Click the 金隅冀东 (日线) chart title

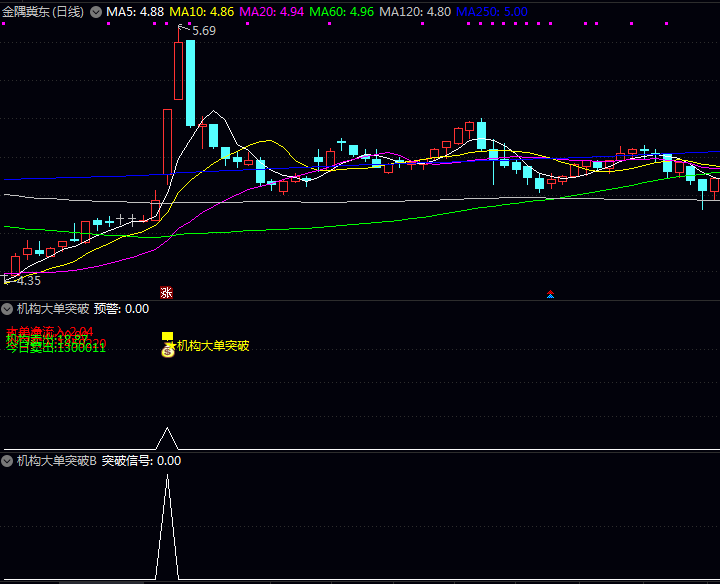(x=43, y=12)
